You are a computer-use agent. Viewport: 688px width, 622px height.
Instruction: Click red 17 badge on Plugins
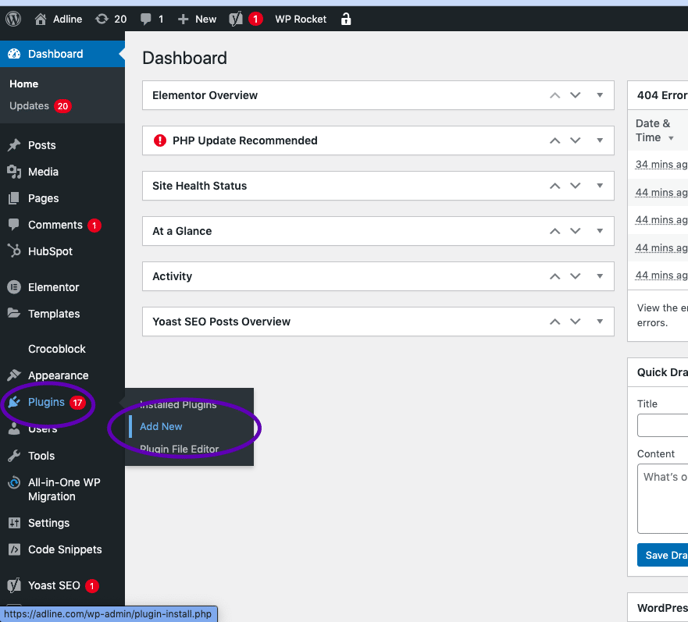(77, 402)
